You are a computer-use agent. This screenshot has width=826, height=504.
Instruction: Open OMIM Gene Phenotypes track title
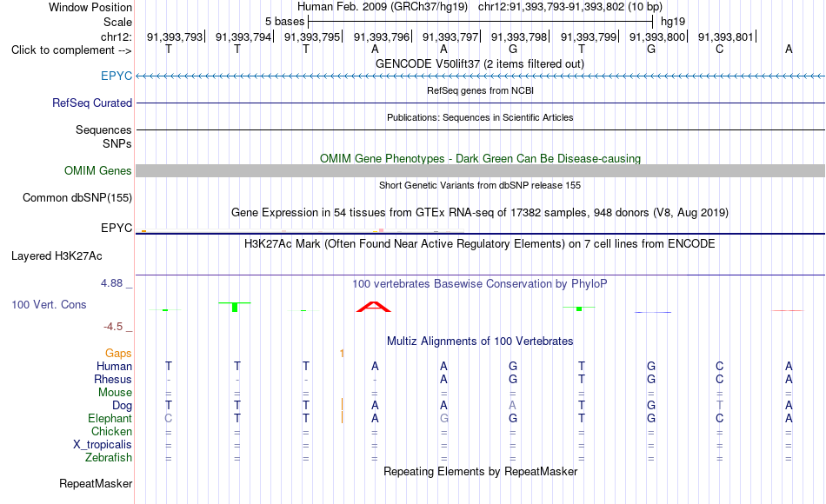click(x=480, y=158)
